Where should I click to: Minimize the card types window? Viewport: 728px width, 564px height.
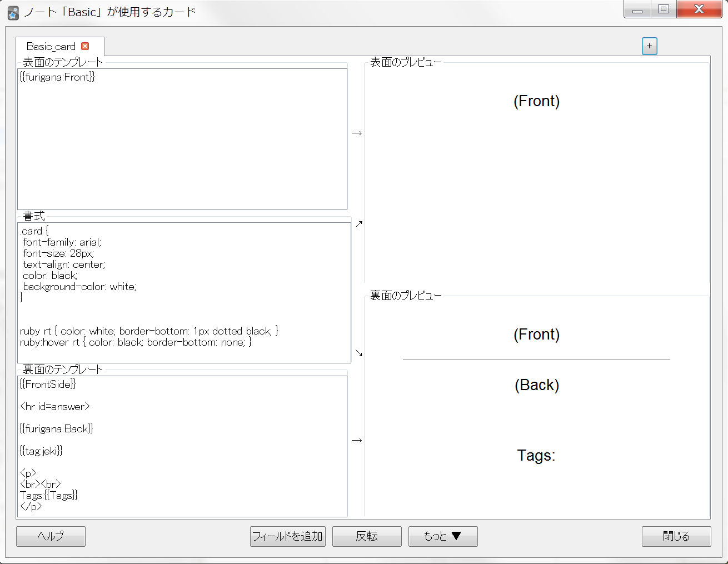(637, 9)
